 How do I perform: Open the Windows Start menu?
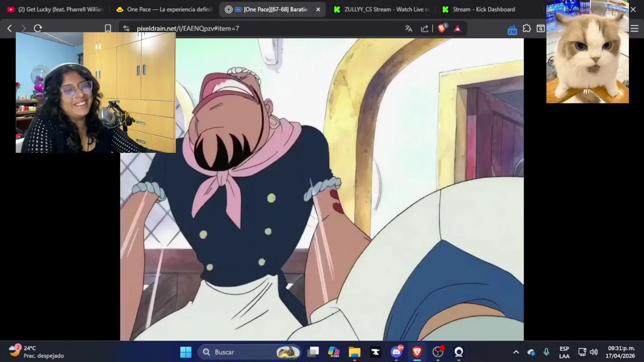[186, 352]
